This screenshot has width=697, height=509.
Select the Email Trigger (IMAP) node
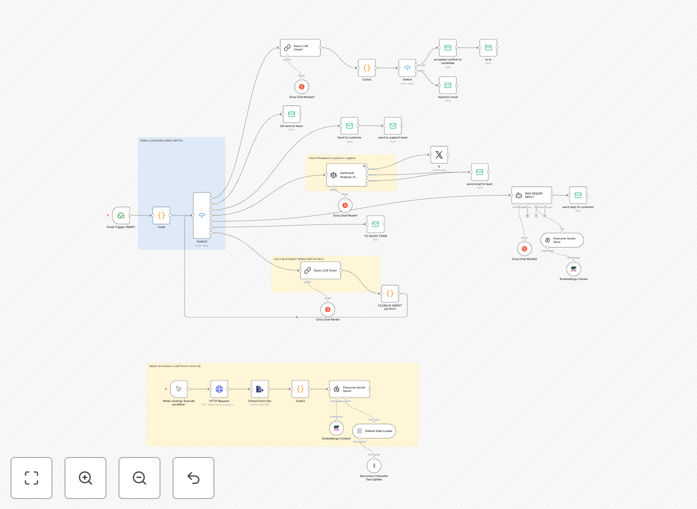(x=121, y=215)
